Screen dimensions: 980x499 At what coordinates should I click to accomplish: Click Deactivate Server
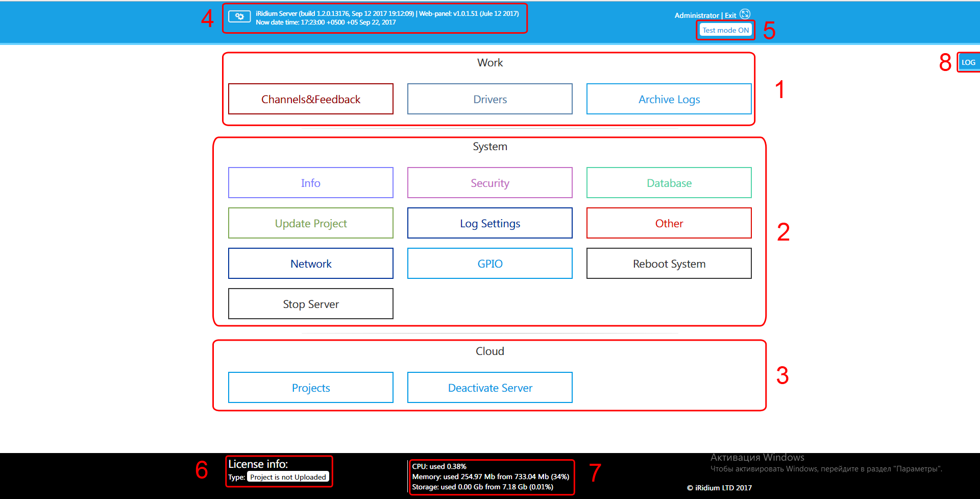pos(489,388)
